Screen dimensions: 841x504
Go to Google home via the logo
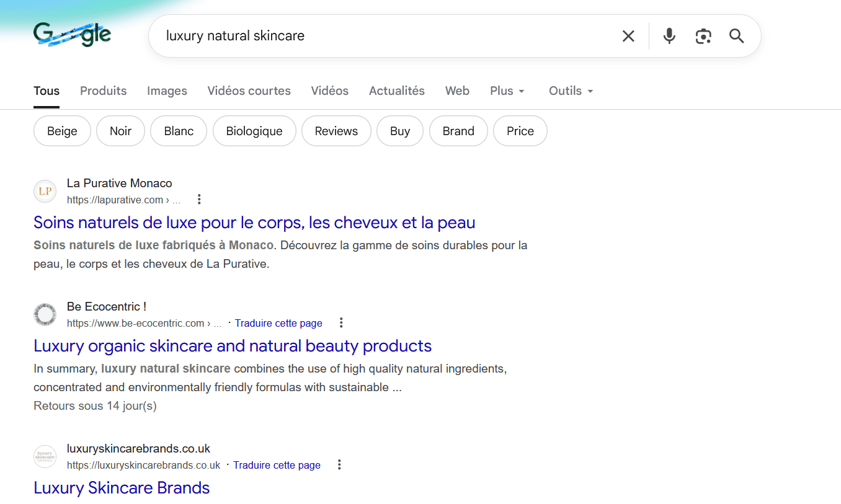point(73,35)
